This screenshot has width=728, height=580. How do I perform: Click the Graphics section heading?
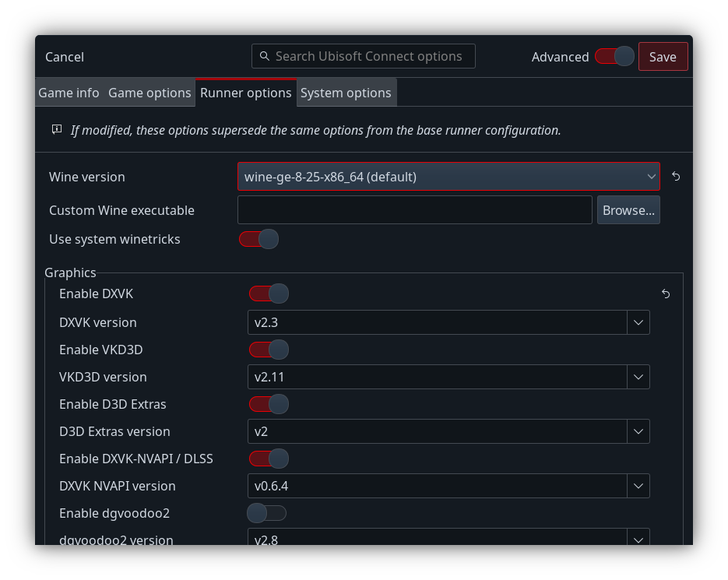coord(70,272)
